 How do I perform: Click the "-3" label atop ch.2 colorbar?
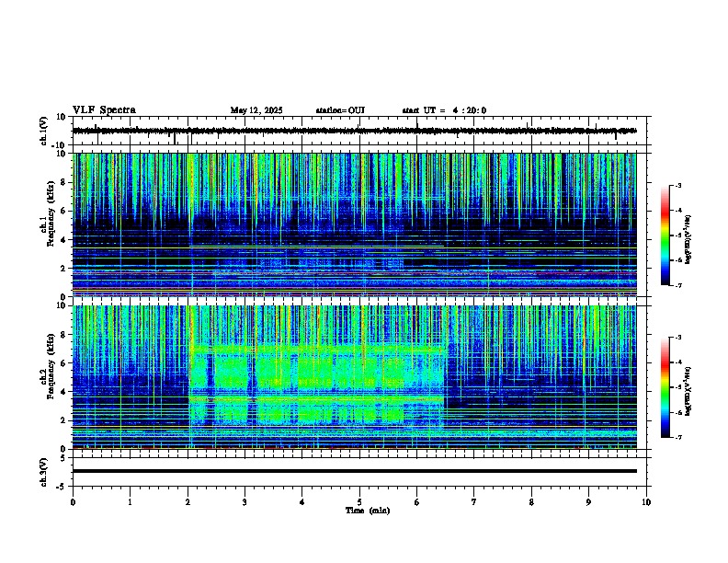[x=678, y=338]
